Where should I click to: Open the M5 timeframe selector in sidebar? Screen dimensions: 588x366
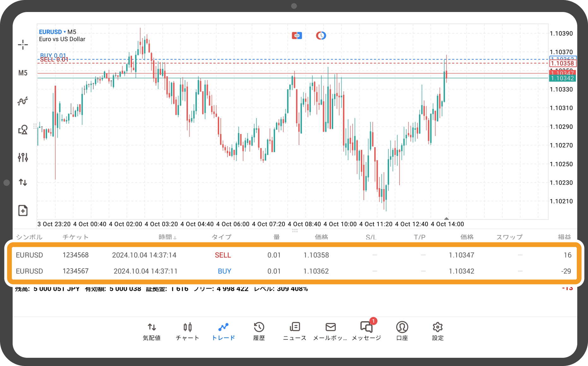tap(23, 73)
